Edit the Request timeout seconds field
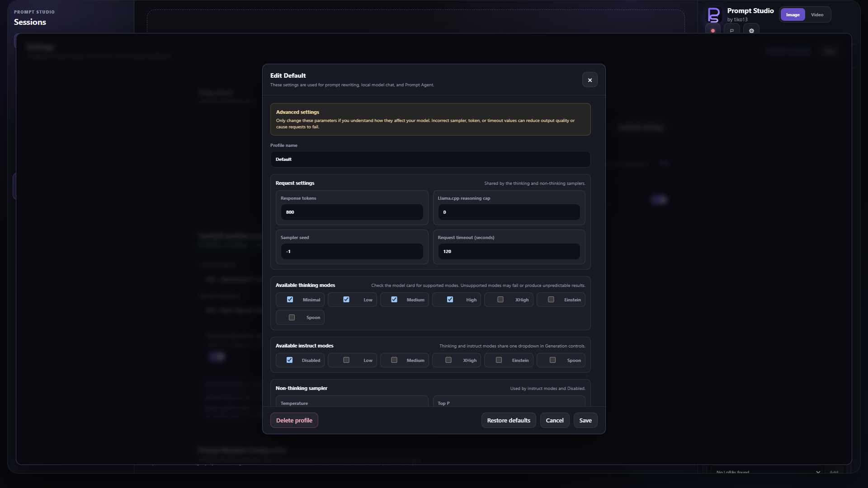This screenshot has width=868, height=488. coord(509,251)
